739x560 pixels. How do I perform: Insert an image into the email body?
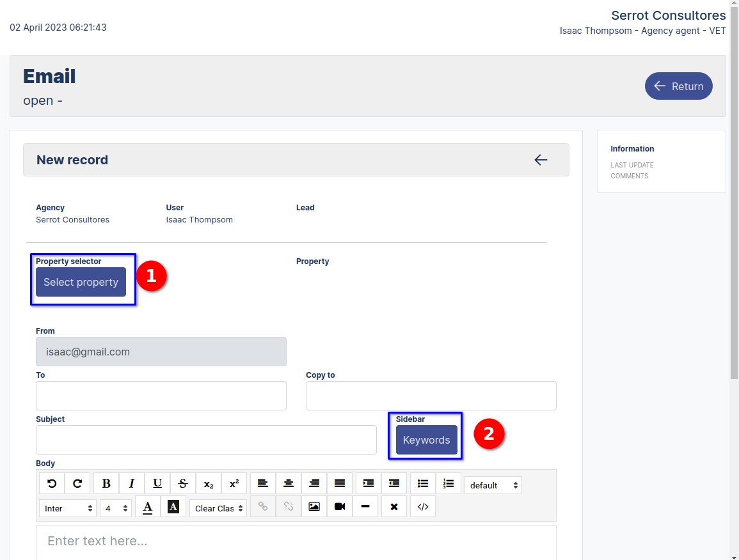(314, 506)
